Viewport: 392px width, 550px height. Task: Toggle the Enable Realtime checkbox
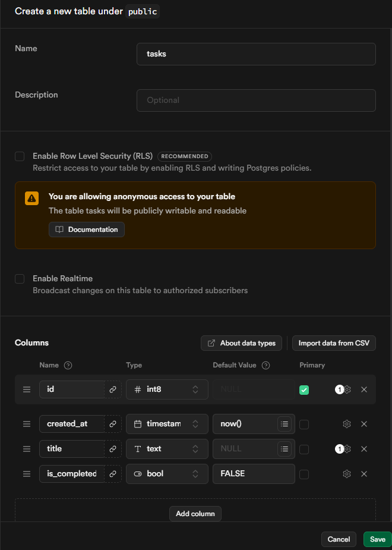(20, 279)
